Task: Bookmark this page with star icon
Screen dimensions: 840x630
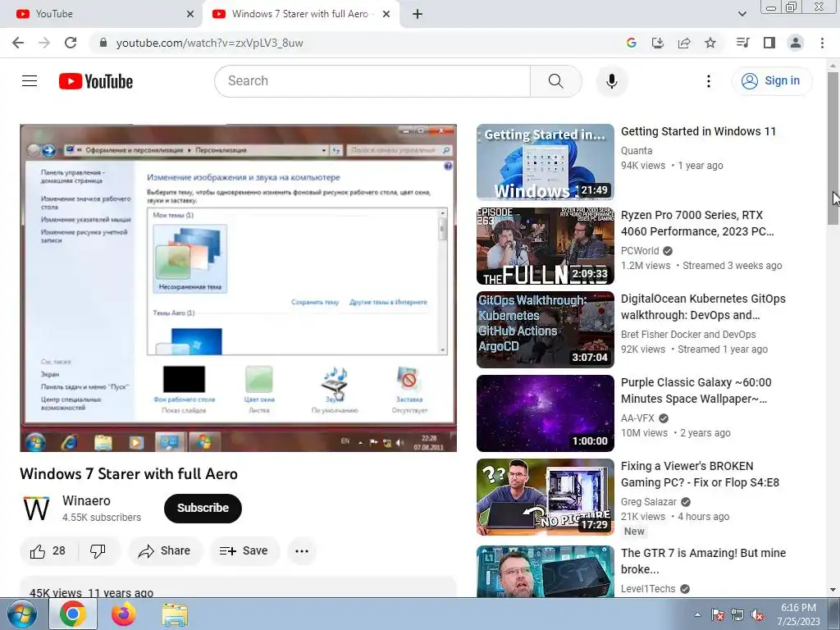Action: (710, 43)
